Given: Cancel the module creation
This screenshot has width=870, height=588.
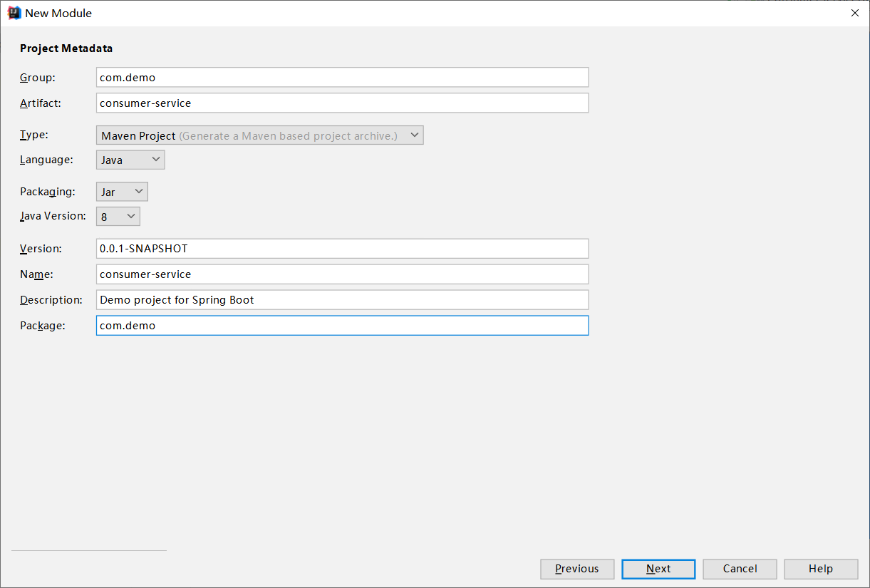Looking at the screenshot, I should [740, 568].
